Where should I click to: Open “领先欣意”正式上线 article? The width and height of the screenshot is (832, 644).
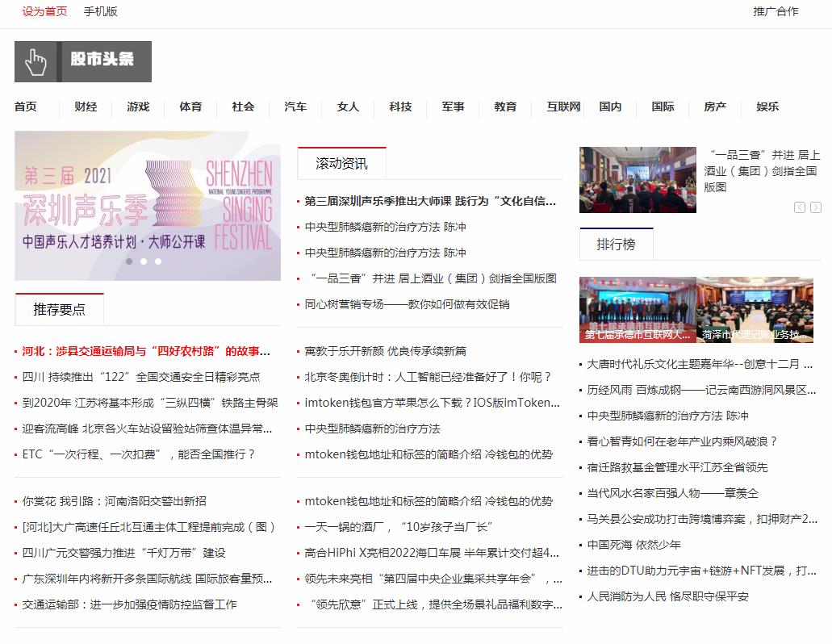[433, 604]
